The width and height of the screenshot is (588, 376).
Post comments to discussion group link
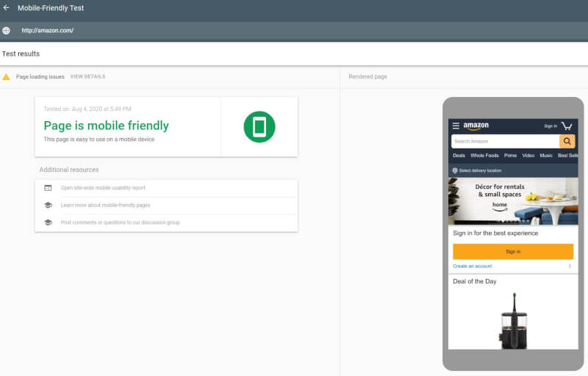pos(121,223)
